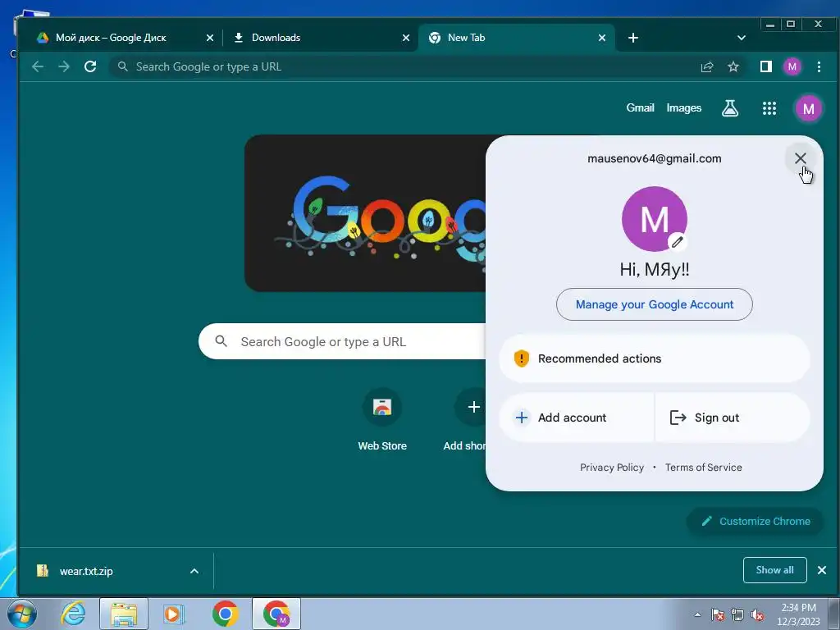The height and width of the screenshot is (630, 840).
Task: Click the Chrome taskbar icon
Action: coord(225,614)
